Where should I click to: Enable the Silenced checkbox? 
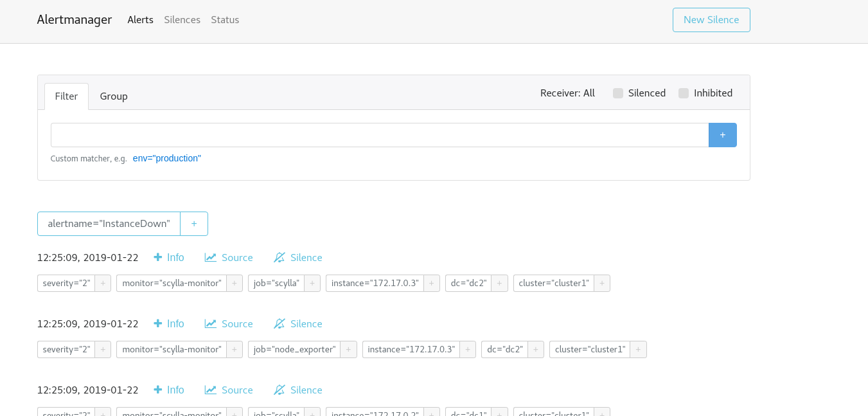pyautogui.click(x=617, y=93)
